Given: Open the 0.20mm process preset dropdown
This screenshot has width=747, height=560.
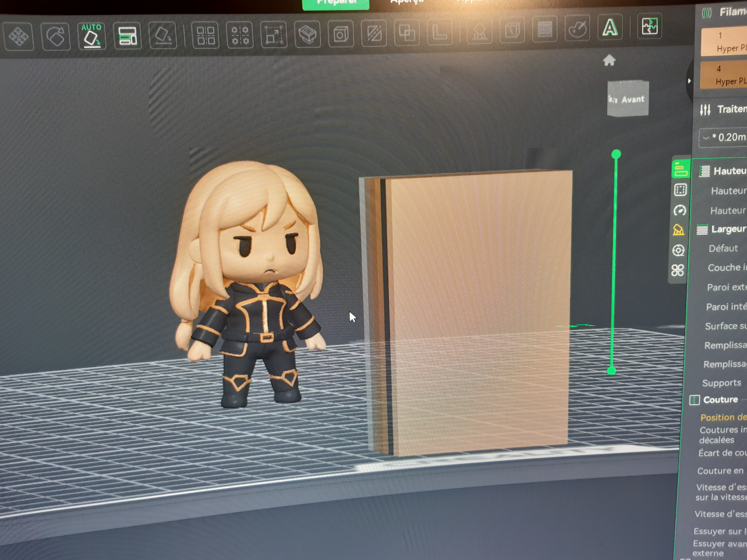Looking at the screenshot, I should [723, 137].
